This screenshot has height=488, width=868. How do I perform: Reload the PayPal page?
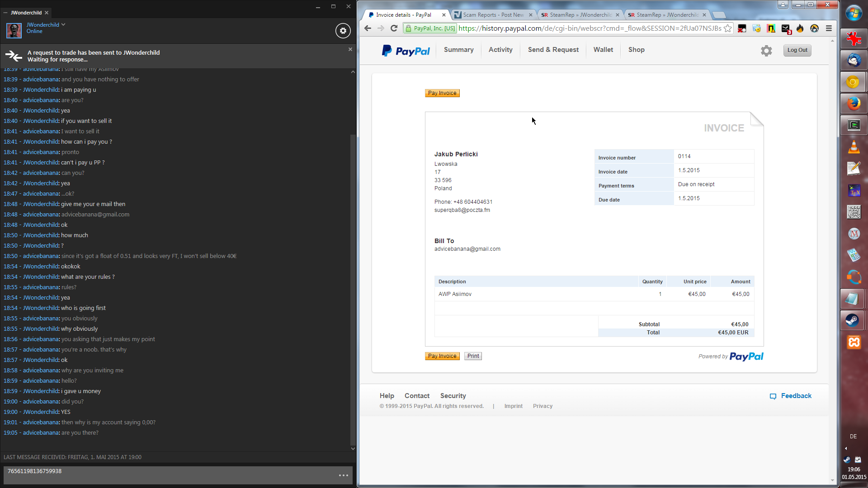pyautogui.click(x=394, y=28)
